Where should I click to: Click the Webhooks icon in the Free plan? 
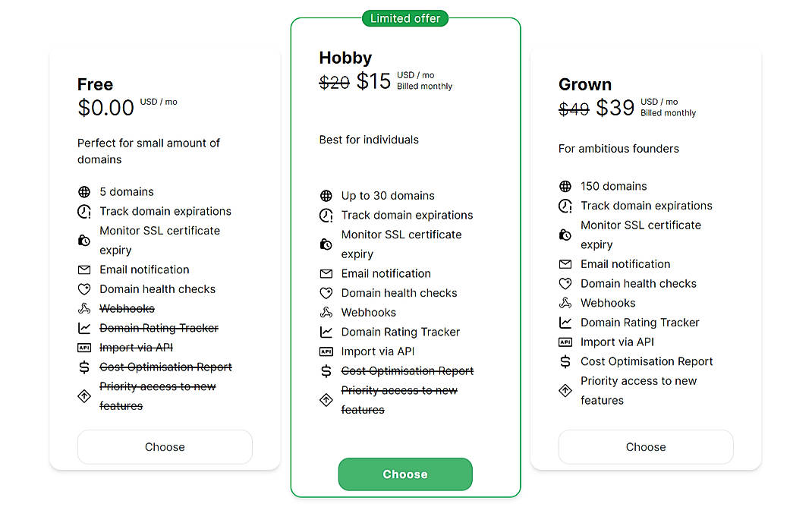point(84,309)
